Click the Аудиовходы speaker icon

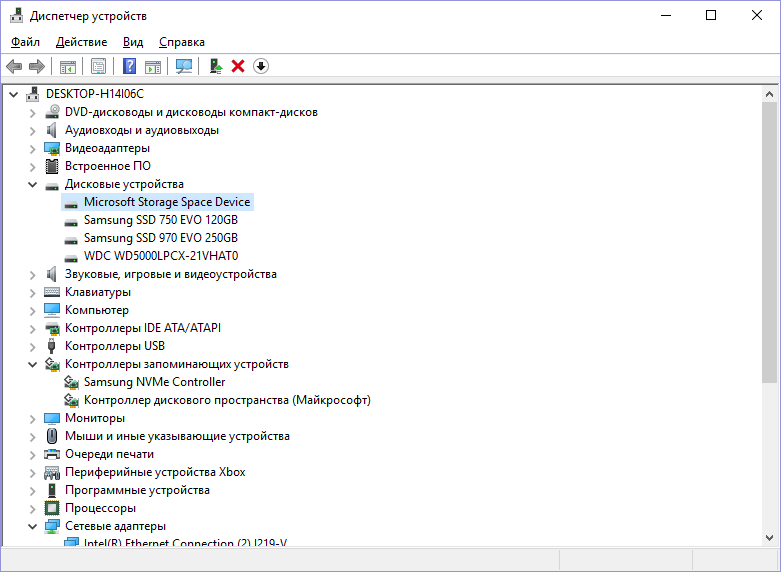click(x=52, y=130)
